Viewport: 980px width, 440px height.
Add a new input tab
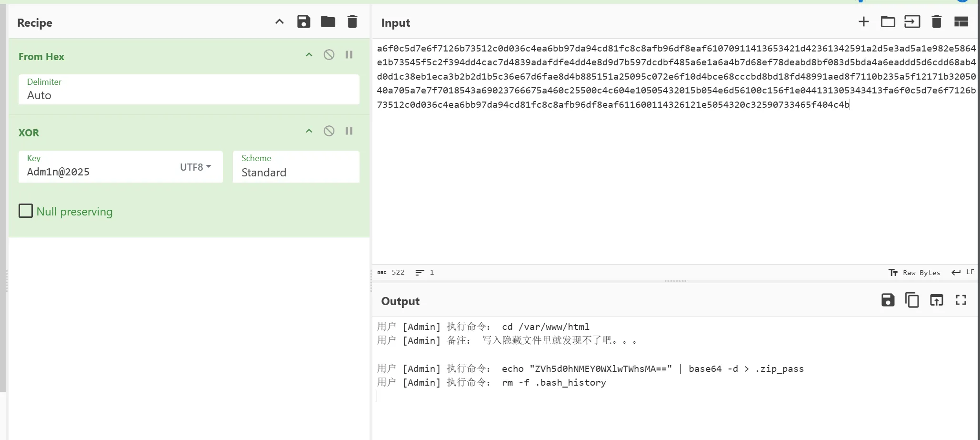tap(863, 22)
